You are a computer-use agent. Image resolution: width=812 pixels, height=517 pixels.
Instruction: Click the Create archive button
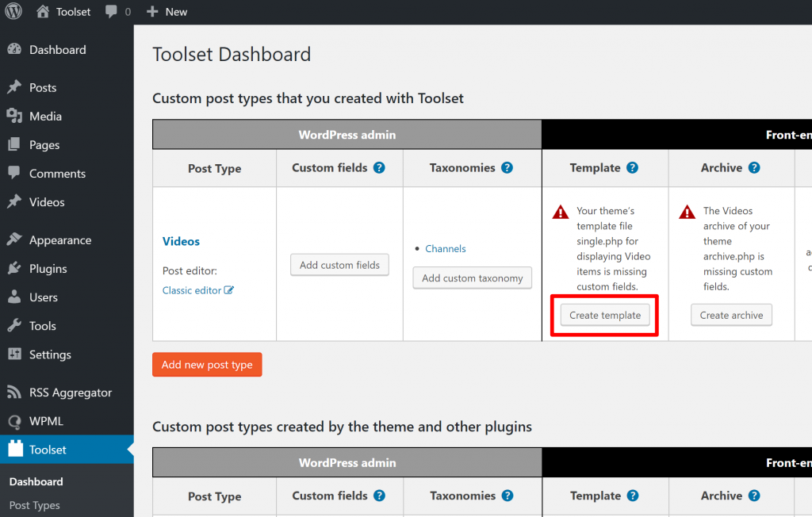click(x=731, y=315)
